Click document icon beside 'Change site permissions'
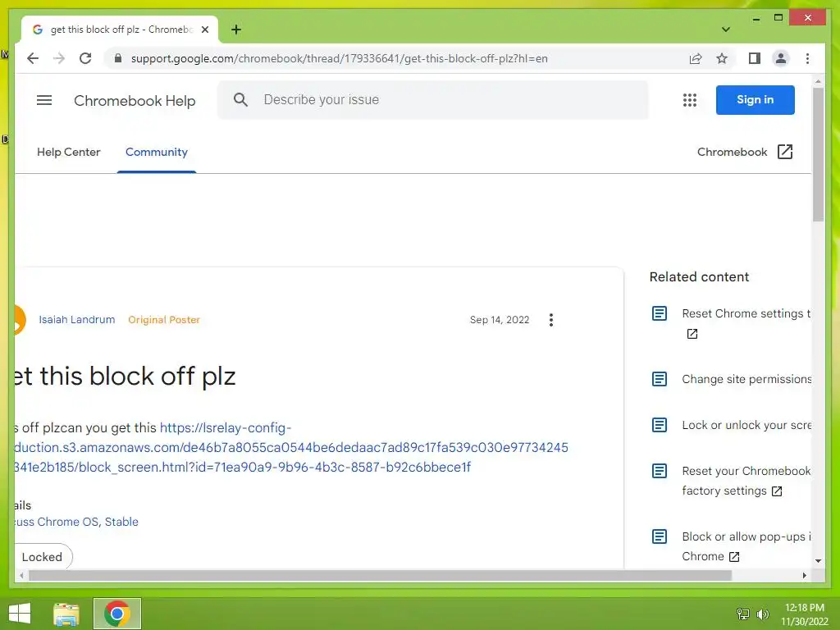 (x=660, y=379)
